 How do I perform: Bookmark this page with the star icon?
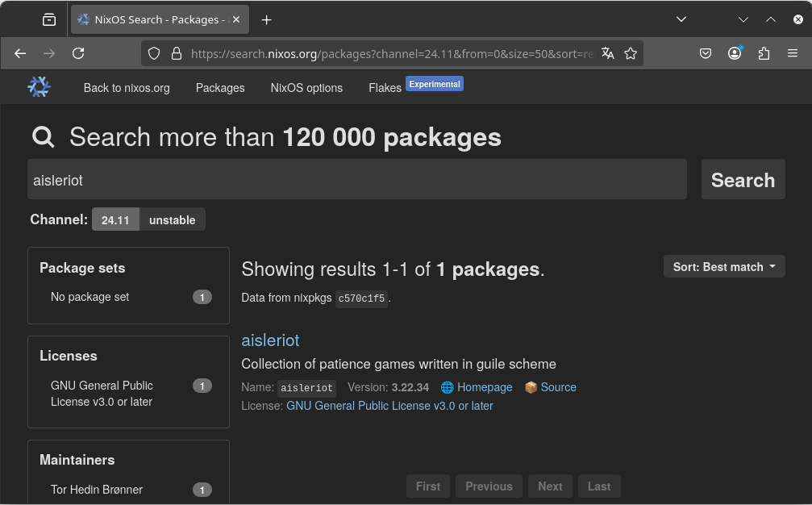[631, 53]
